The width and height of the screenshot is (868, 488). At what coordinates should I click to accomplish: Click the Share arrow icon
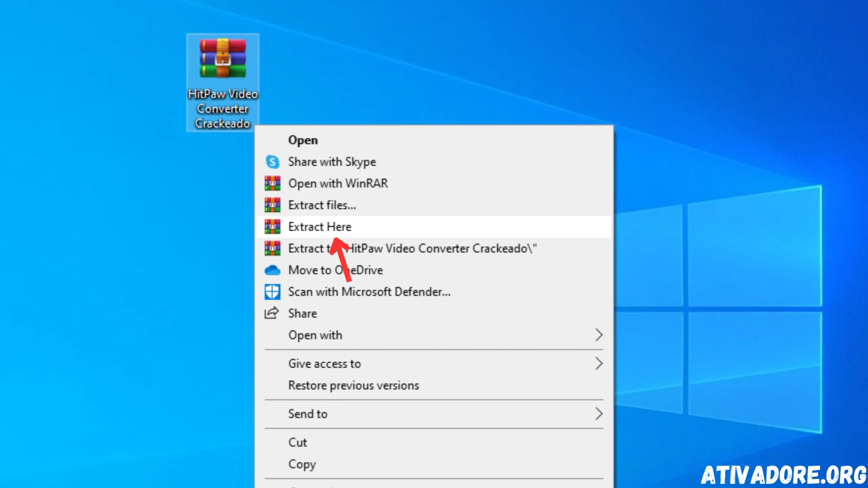tap(272, 313)
